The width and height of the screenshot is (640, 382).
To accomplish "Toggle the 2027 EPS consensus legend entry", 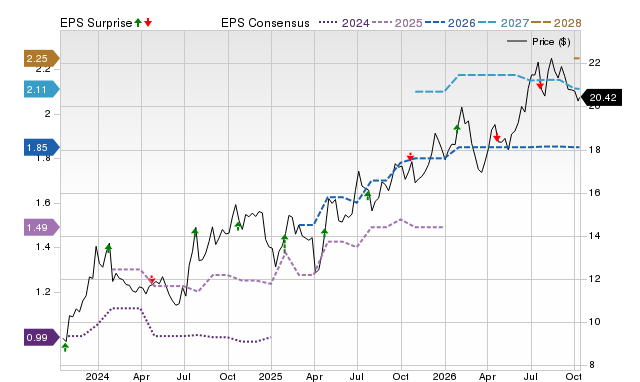I will click(503, 23).
